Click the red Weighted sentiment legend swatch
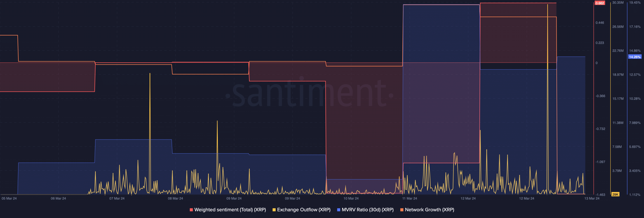The height and width of the screenshot is (218, 644). click(191, 210)
